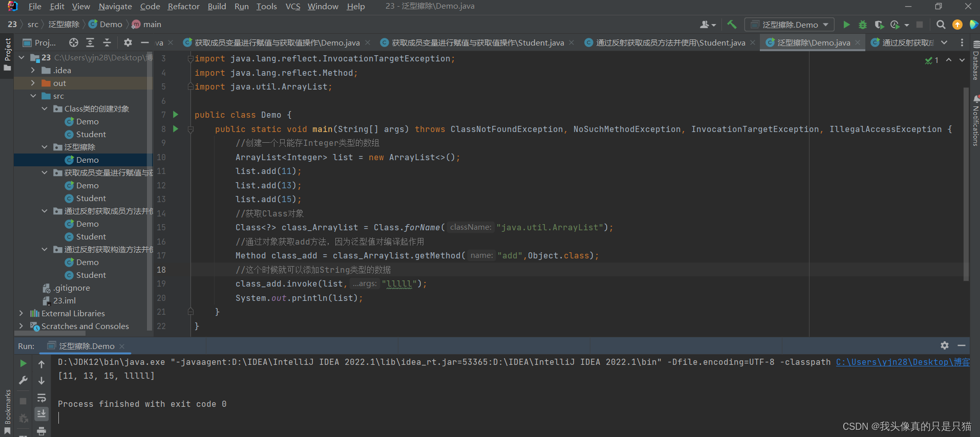This screenshot has width=980, height=437.
Task: Open editor tabs more options menu
Action: click(962, 42)
